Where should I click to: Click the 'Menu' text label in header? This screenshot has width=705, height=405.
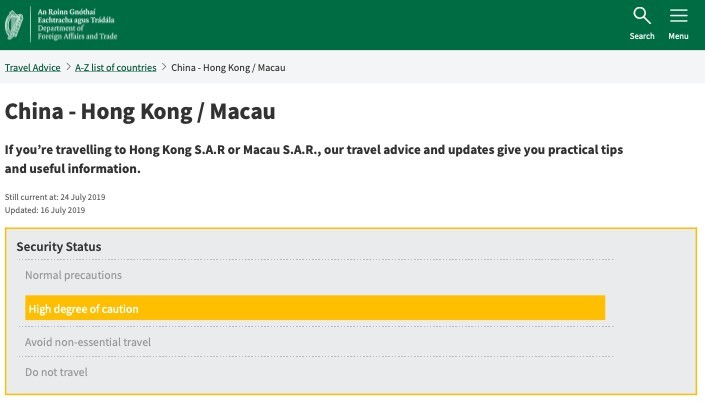pos(678,36)
